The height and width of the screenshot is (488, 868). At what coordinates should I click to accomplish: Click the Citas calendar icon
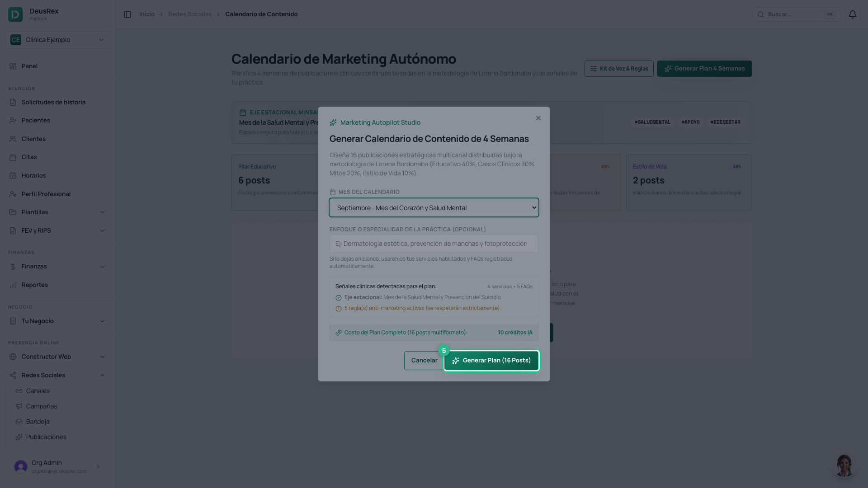pos(13,157)
